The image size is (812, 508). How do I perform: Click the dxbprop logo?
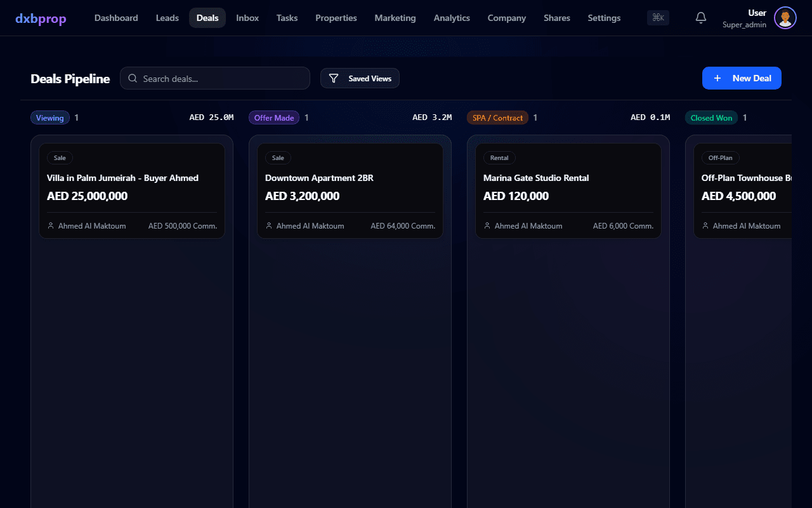tap(41, 18)
